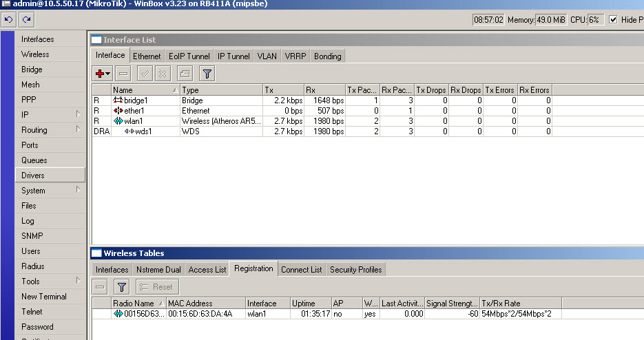Screen dimensions: 644x340
Task: Click the Remove minus button in Wireless Tables
Action: pos(100,287)
